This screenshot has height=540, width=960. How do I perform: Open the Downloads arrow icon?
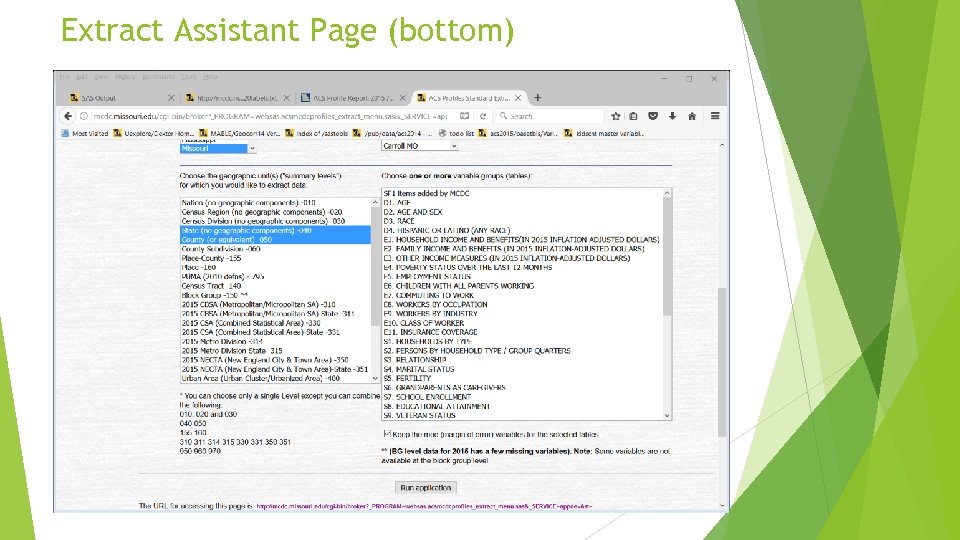[672, 116]
